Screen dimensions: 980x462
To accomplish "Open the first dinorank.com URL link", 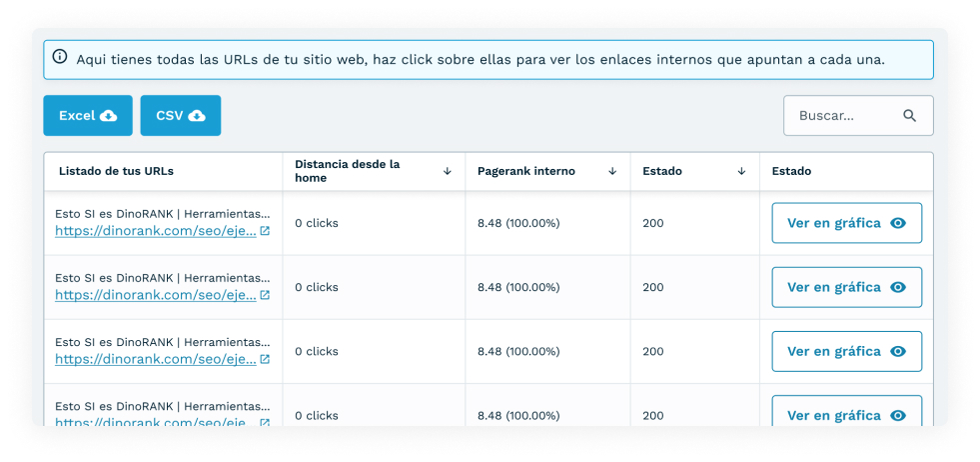I will click(x=156, y=231).
